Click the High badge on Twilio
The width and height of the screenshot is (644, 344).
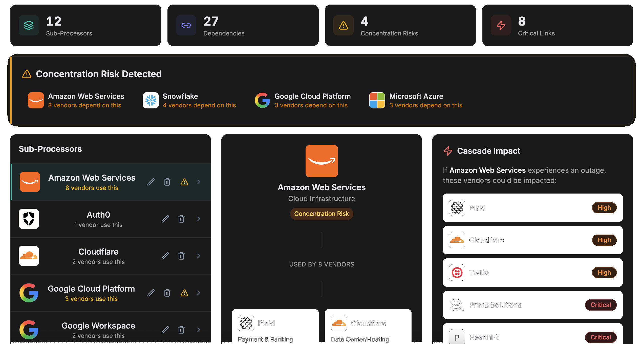604,273
